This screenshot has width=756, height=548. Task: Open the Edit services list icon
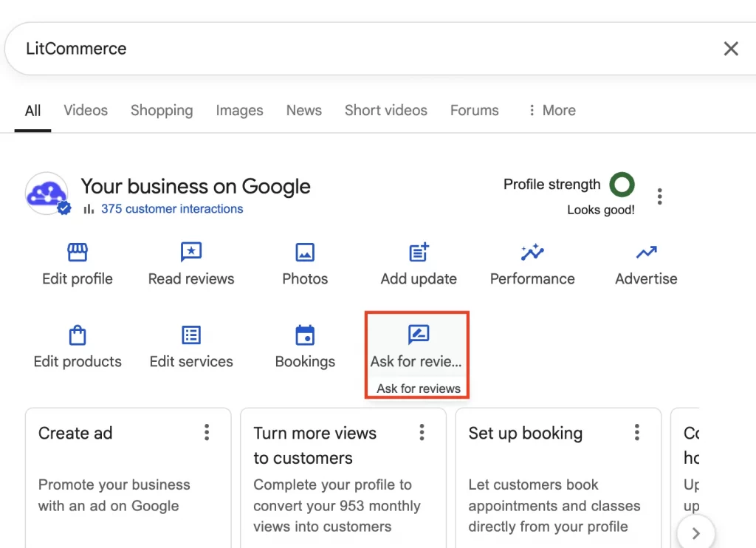point(191,335)
